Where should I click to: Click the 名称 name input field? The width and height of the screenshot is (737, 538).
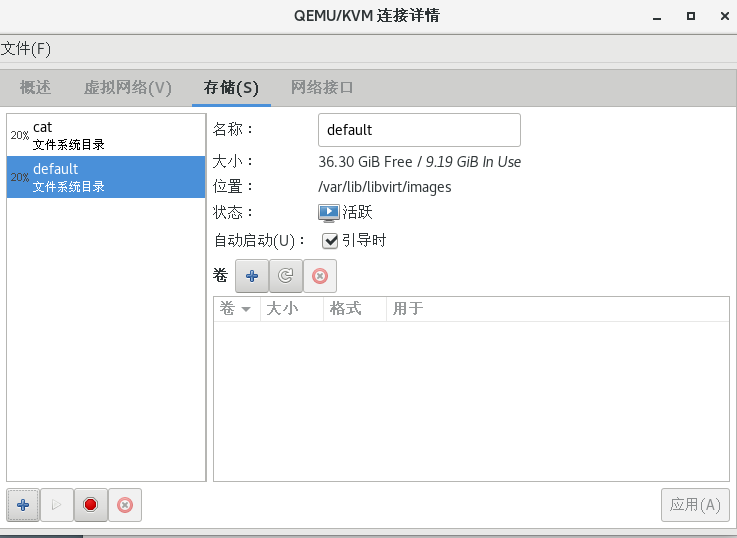click(419, 130)
